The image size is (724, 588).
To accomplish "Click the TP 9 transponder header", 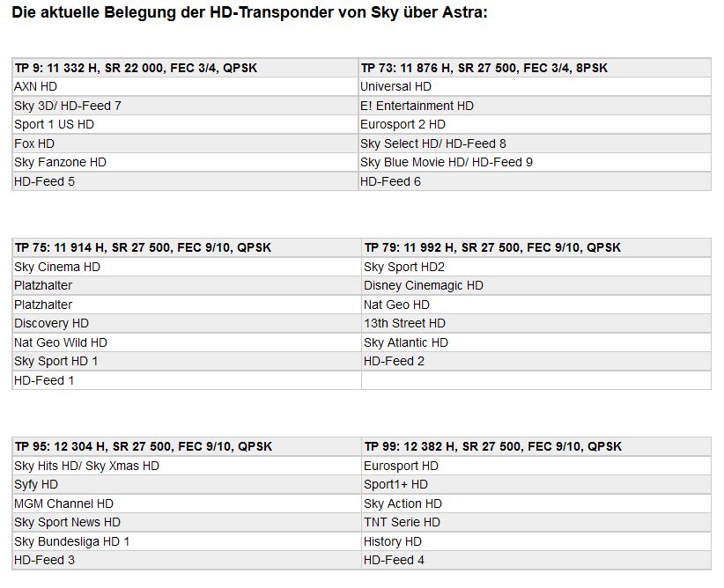I will pos(185,68).
